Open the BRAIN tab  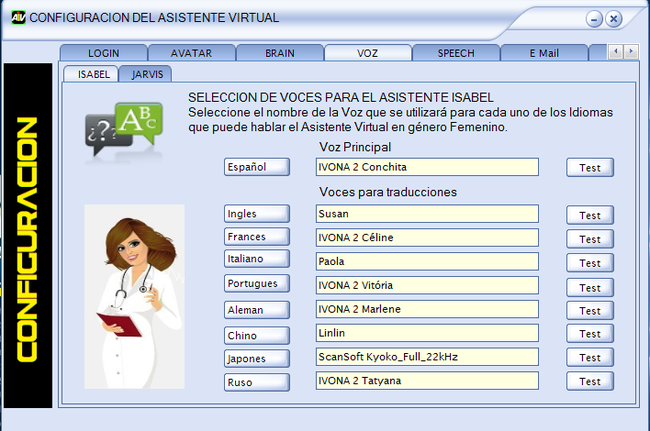click(280, 53)
